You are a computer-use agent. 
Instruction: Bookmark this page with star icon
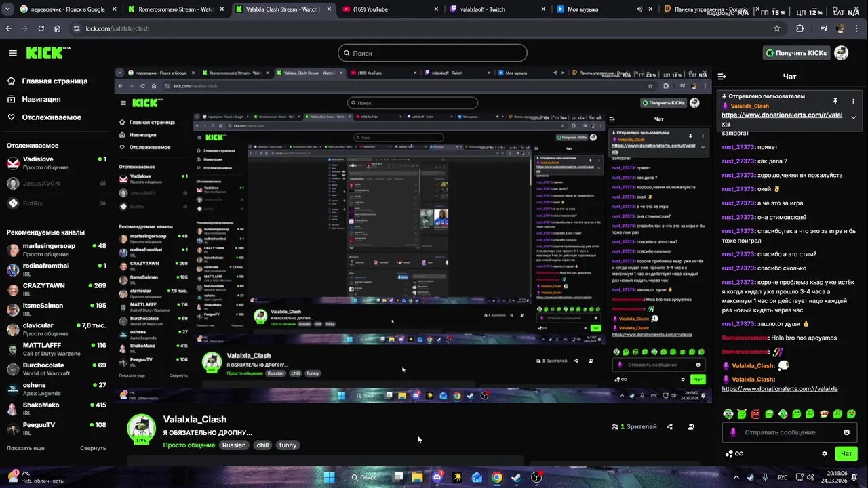[777, 28]
